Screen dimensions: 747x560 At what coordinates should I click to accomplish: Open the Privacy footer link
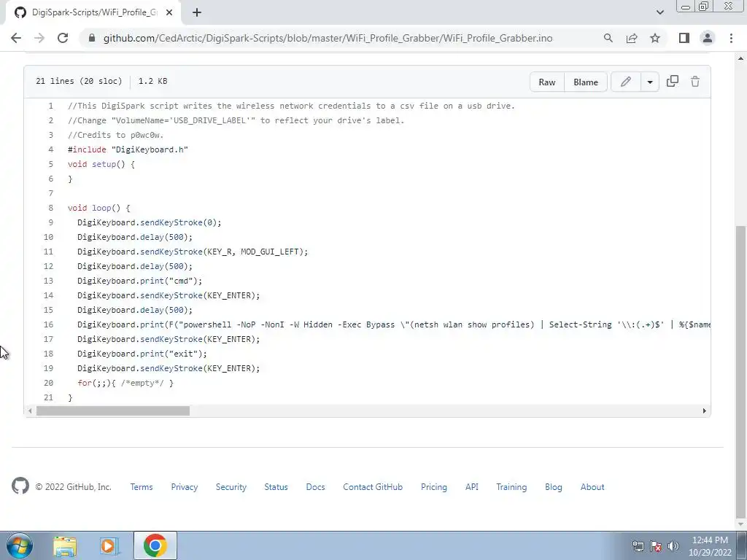(185, 486)
